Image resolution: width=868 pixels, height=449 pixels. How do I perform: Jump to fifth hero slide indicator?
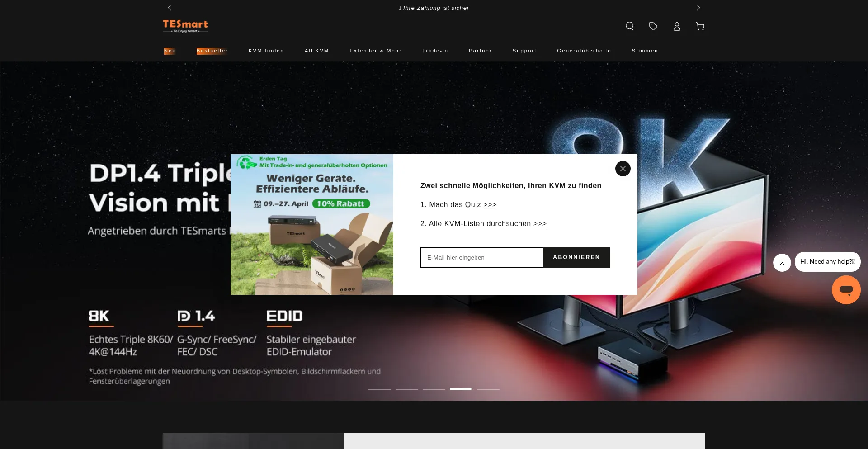pos(488,389)
